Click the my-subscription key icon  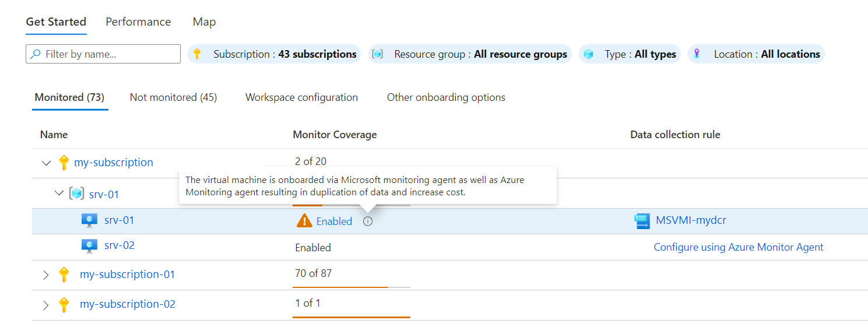click(x=64, y=163)
